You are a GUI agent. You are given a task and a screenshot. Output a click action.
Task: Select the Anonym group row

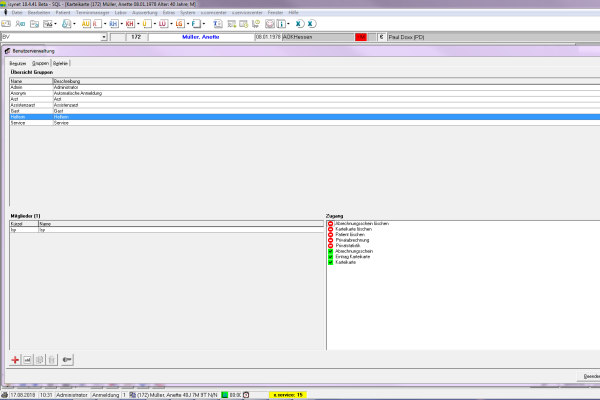click(x=305, y=93)
